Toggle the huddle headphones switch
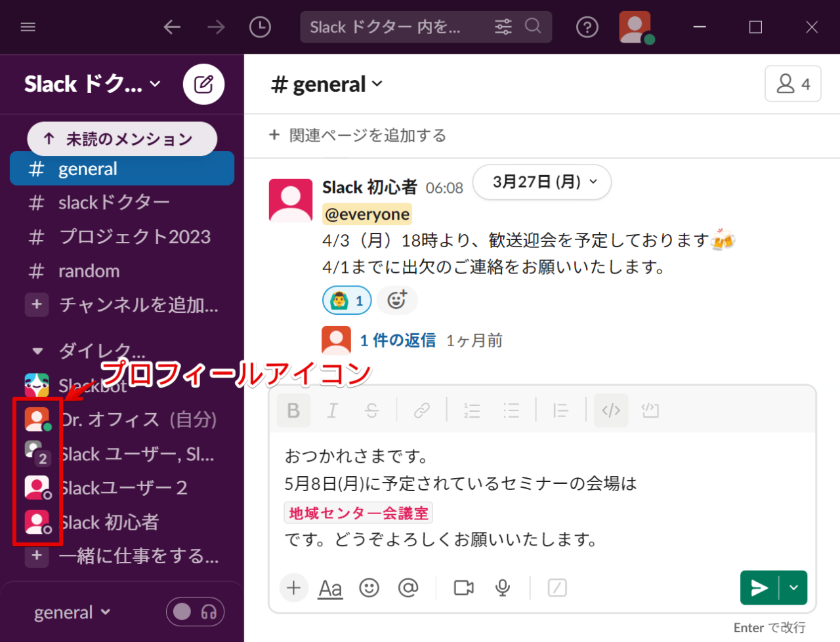The height and width of the screenshot is (642, 840). click(x=195, y=612)
